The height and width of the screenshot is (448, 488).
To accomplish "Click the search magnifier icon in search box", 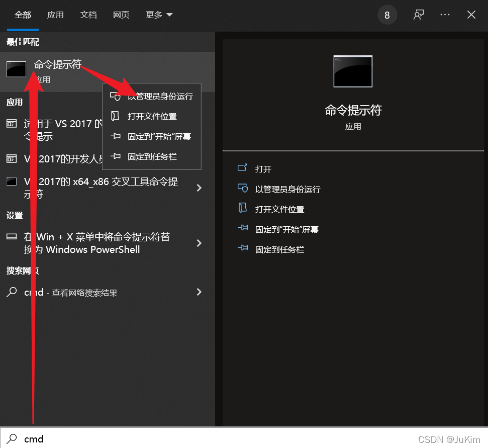I will (11, 439).
